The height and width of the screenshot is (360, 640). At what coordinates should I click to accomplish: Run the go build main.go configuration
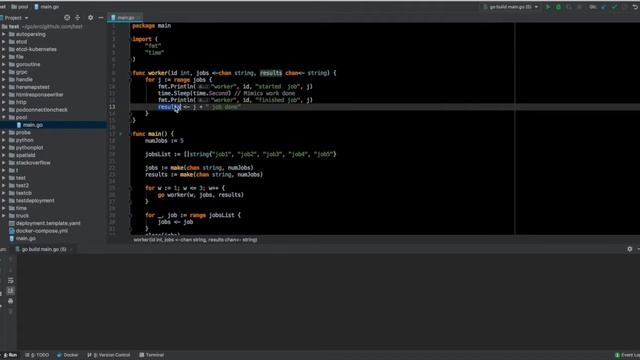(x=548, y=7)
